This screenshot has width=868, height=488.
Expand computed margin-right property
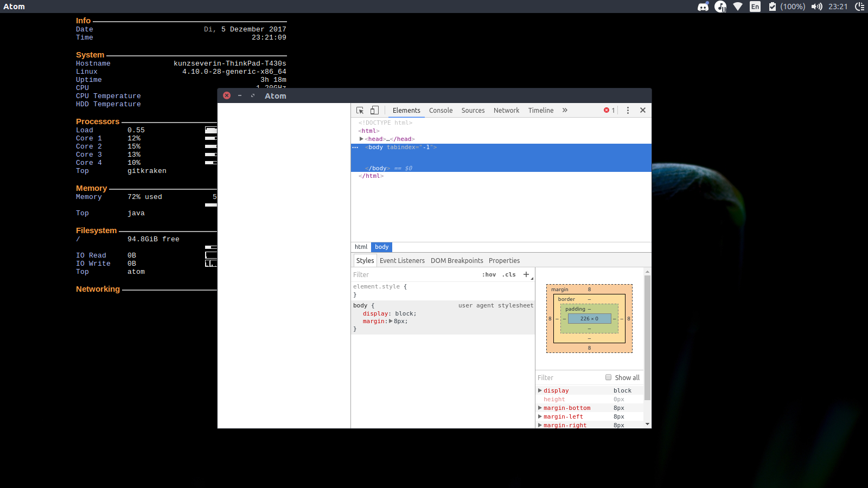540,425
